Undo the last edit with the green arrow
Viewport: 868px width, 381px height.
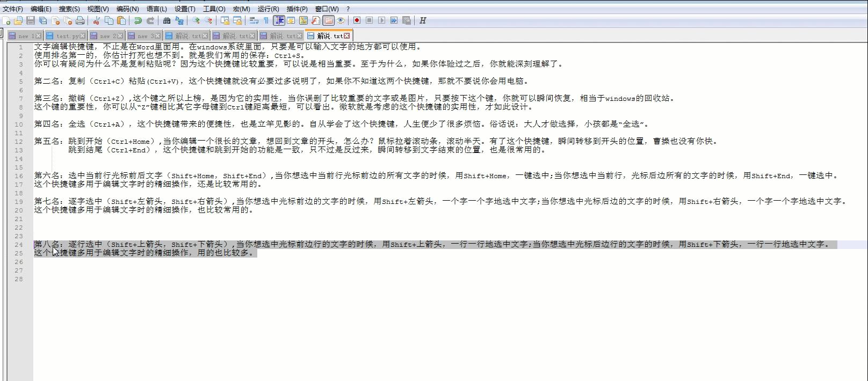tap(138, 20)
